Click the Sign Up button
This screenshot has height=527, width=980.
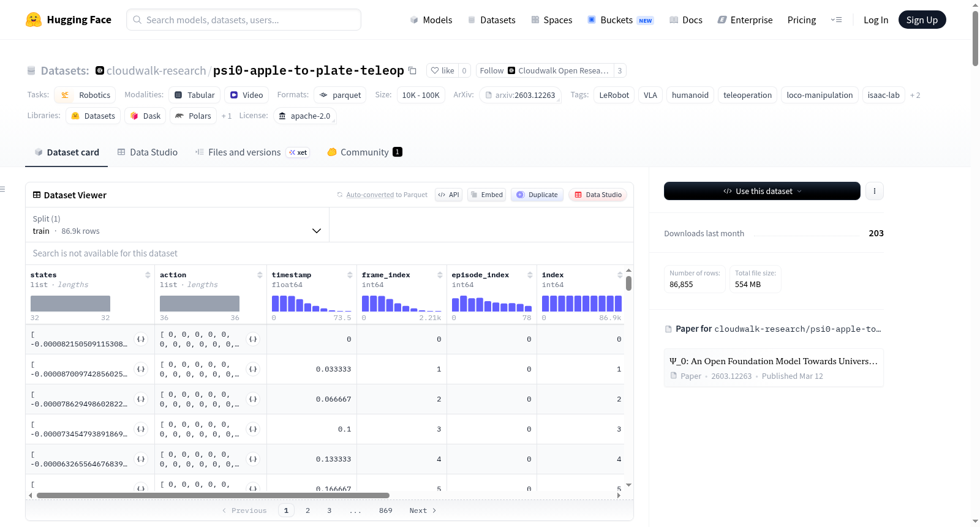point(922,20)
